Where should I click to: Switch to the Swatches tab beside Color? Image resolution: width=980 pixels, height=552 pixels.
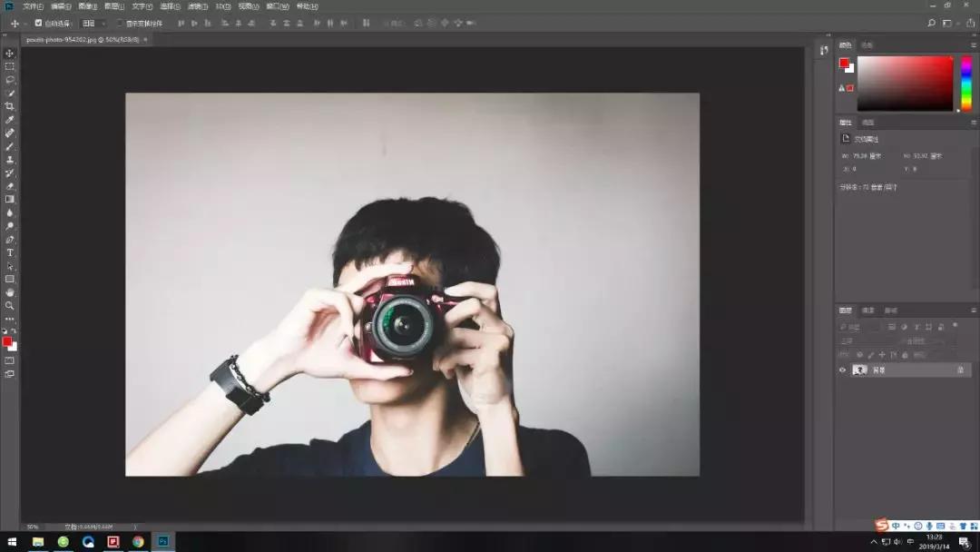tap(867, 45)
